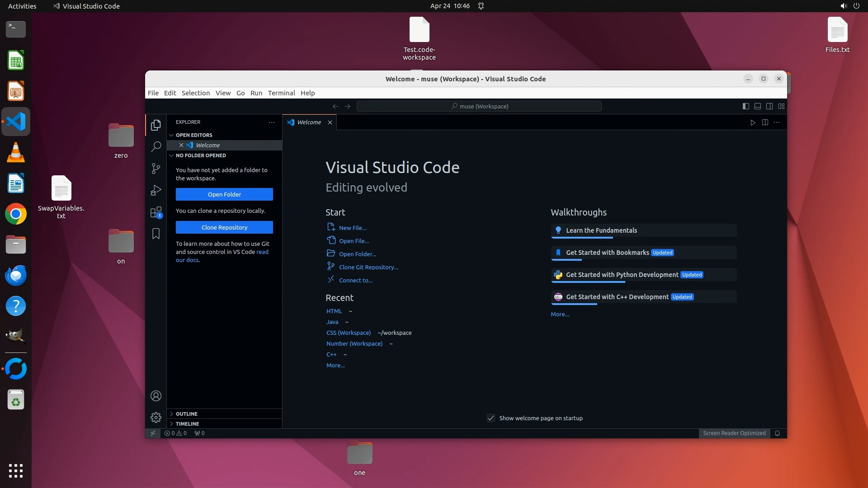
Task: Click the muse (Workspace) command center search
Action: (x=479, y=106)
